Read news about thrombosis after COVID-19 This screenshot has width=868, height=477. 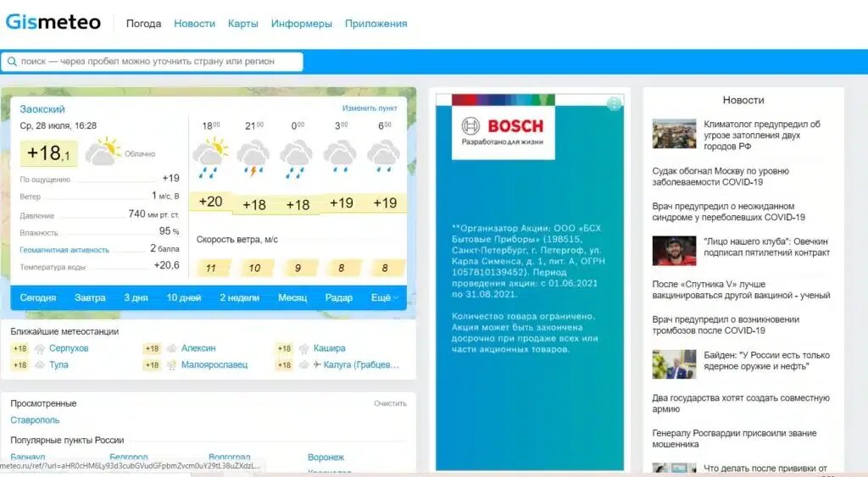726,324
